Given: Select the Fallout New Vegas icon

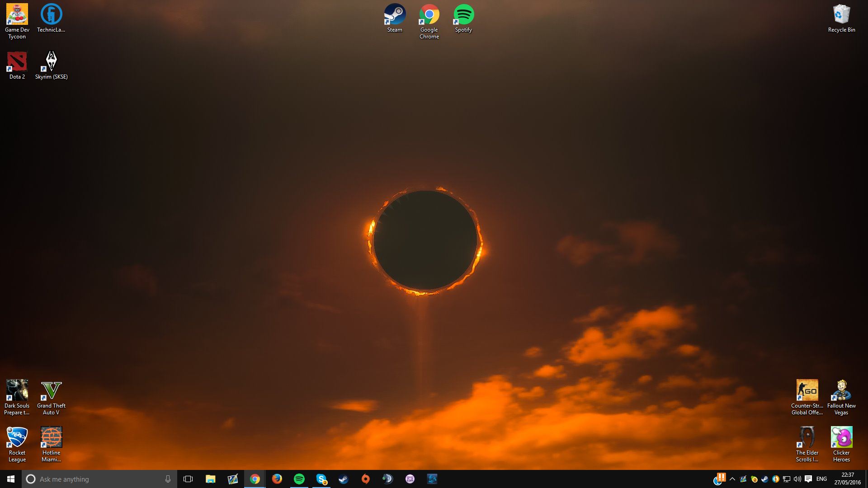Looking at the screenshot, I should coord(841,397).
